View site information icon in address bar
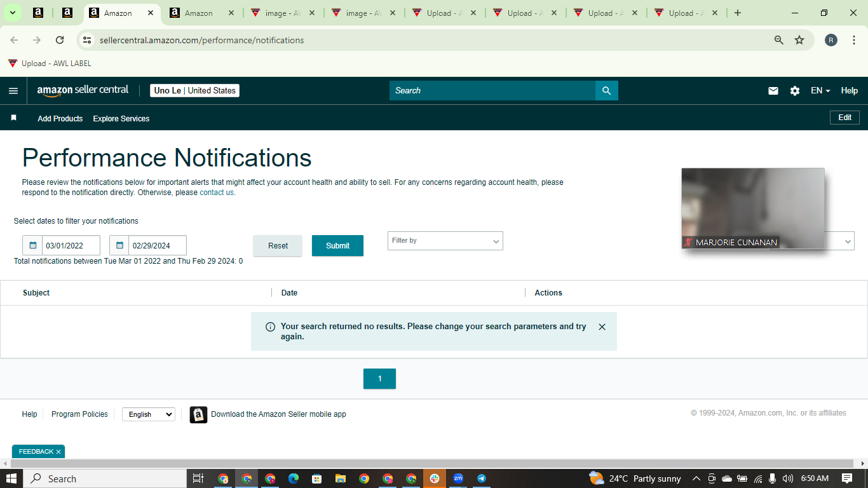The image size is (868, 488). tap(88, 40)
